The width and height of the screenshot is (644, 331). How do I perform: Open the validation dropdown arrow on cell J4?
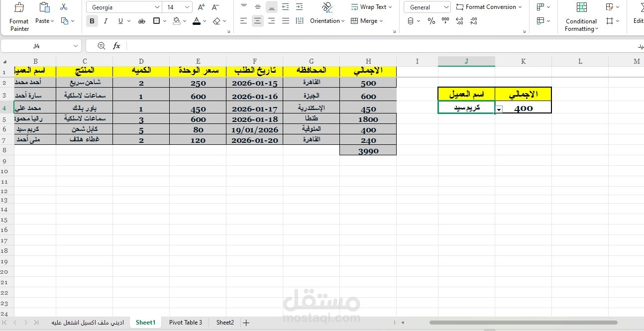[x=499, y=110]
